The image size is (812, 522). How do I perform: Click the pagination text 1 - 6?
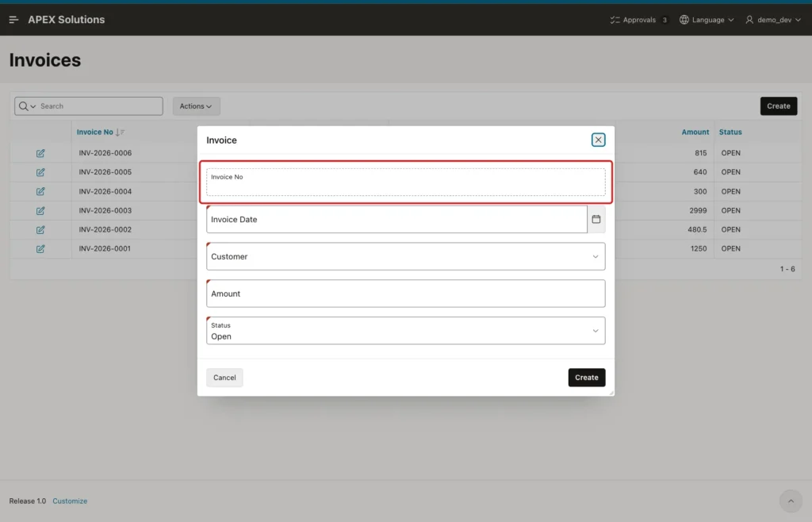[x=787, y=269]
